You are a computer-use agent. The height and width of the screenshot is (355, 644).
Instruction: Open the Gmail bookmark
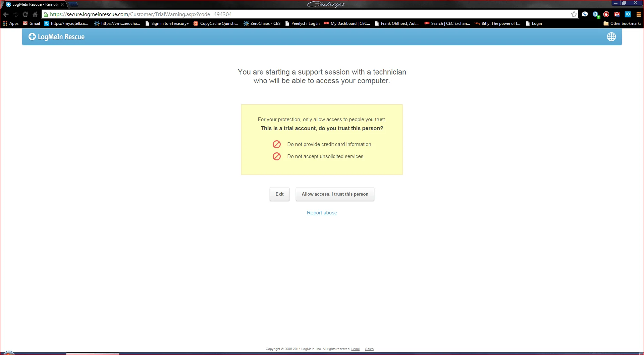(x=31, y=23)
